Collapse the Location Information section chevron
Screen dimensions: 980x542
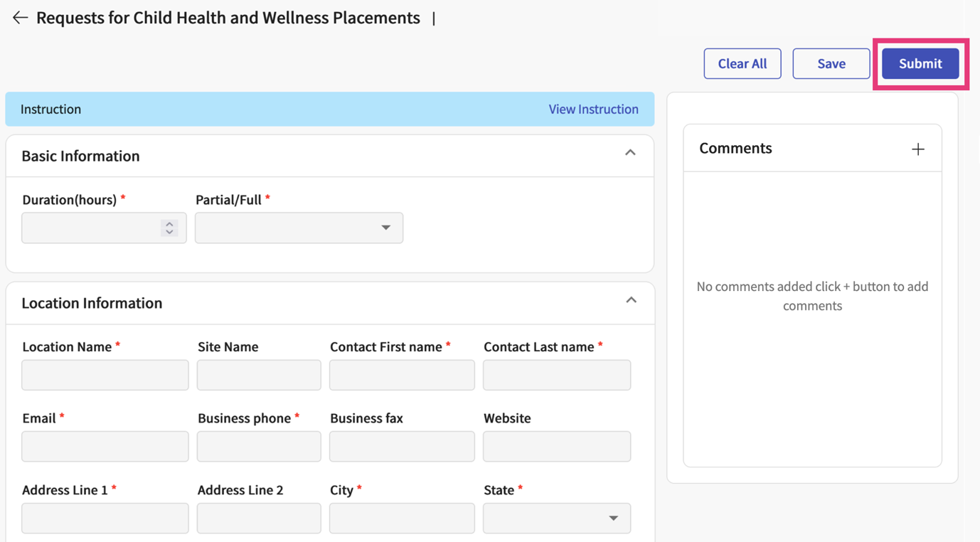[x=630, y=299]
